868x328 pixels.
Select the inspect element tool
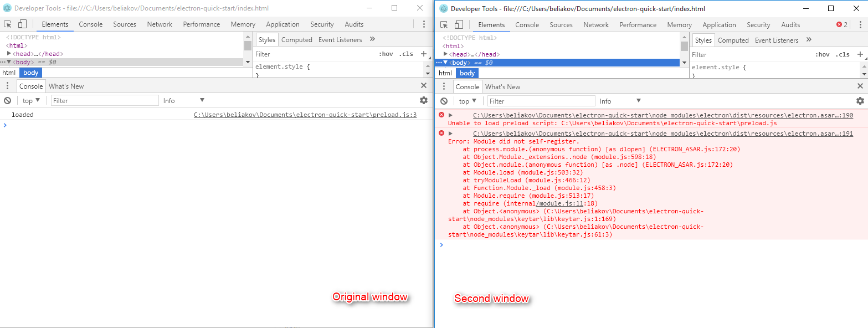point(7,24)
